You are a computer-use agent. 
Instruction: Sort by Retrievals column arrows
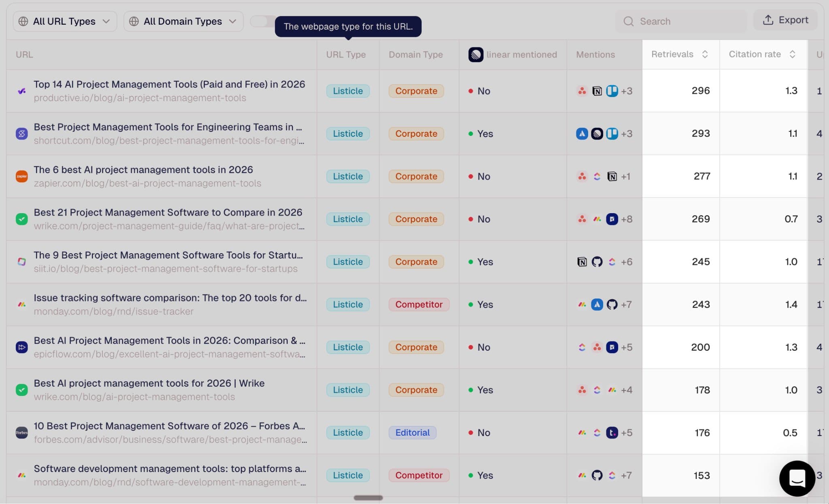tap(705, 54)
